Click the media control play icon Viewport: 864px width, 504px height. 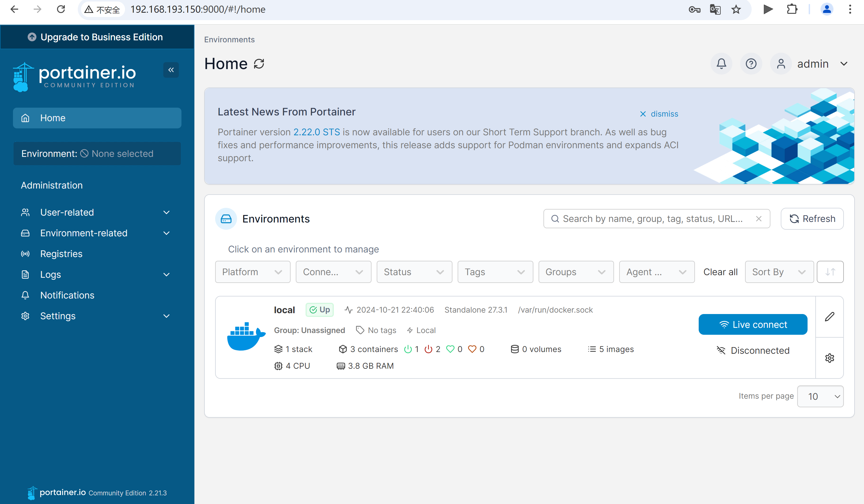(x=768, y=9)
